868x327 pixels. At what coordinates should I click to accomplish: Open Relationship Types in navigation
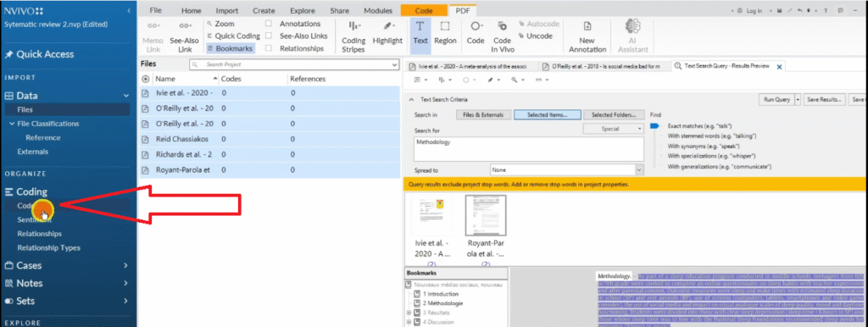48,248
